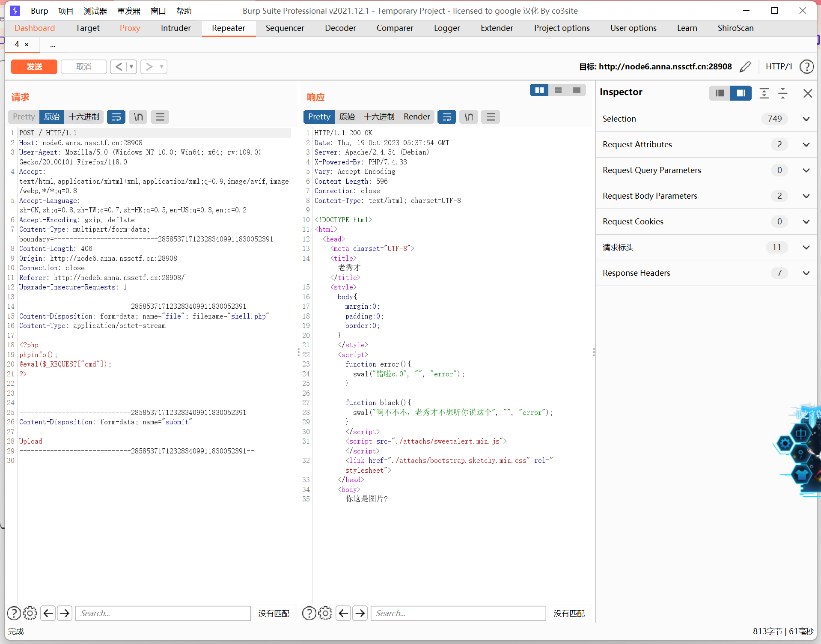821x644 pixels.
Task: Open response search settings gear
Action: [325, 613]
